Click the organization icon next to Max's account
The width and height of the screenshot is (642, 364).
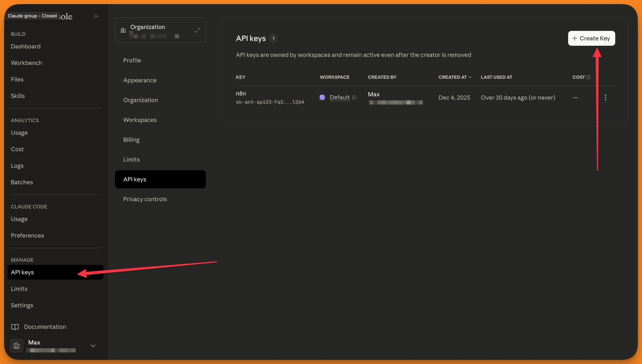click(17, 345)
